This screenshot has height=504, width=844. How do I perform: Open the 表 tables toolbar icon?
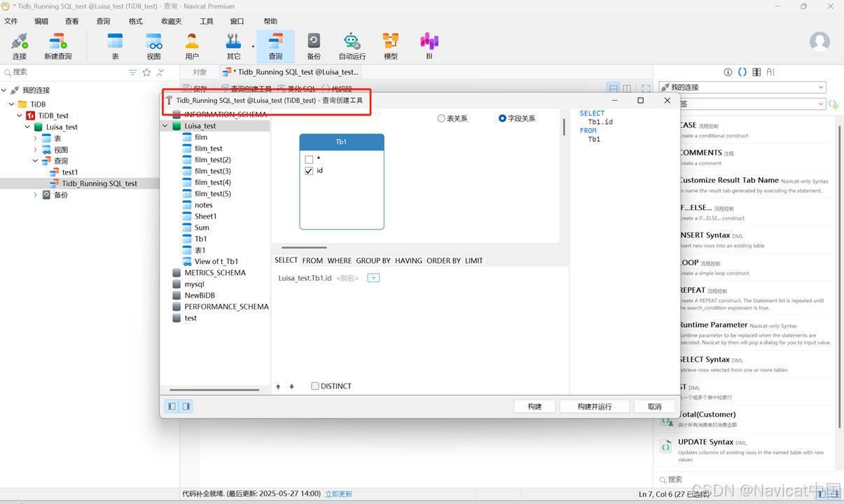point(115,46)
